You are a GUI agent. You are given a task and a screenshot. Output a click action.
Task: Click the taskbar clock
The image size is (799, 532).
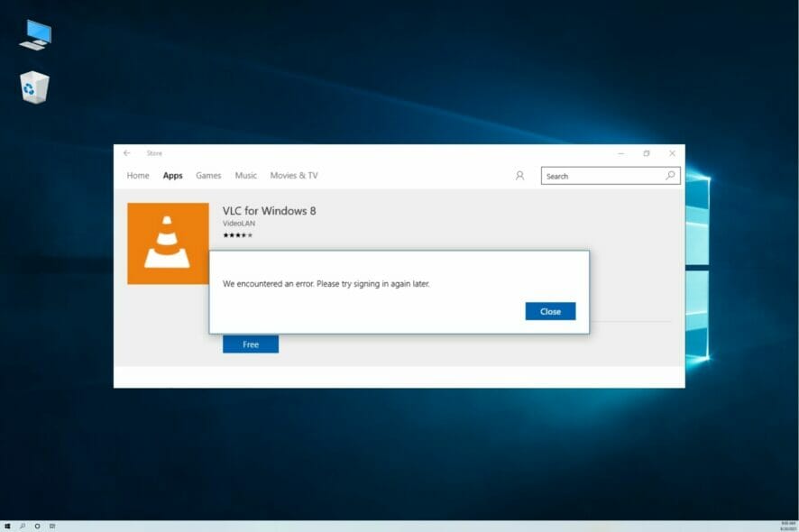pos(788,526)
